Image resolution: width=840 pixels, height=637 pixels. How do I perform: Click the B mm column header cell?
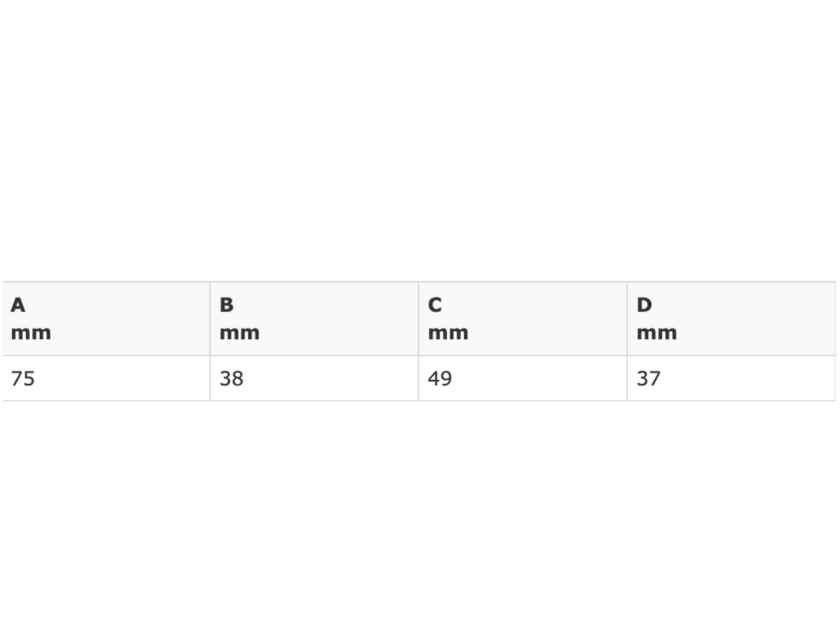[x=314, y=319]
